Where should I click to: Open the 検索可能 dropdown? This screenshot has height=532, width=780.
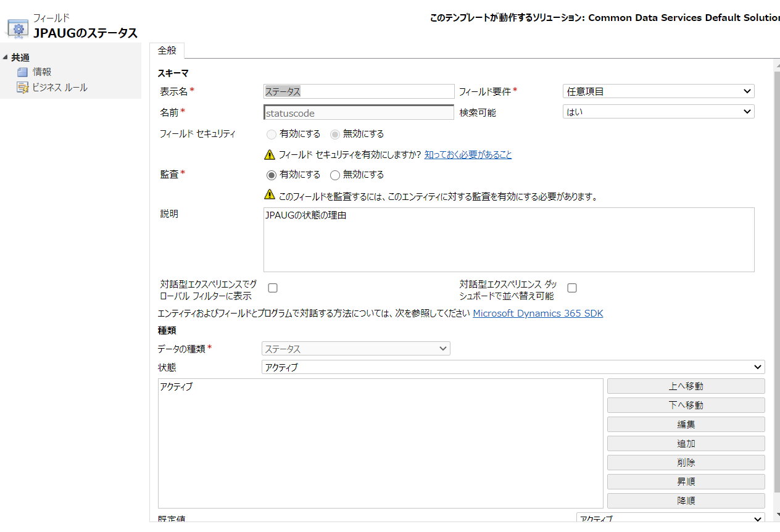(x=658, y=112)
